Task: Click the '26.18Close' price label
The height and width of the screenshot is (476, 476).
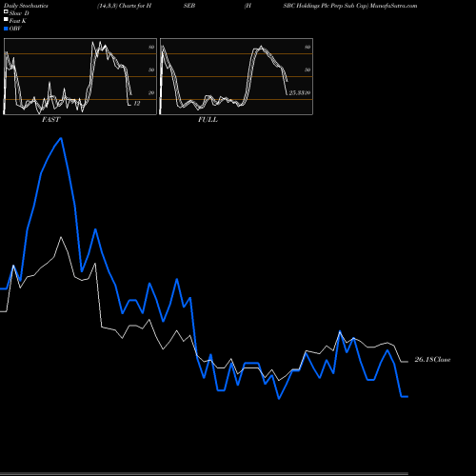Action: (432, 360)
